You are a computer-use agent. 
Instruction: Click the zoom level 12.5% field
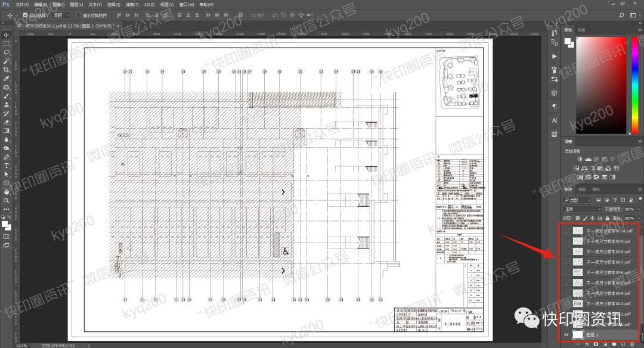(x=21, y=346)
